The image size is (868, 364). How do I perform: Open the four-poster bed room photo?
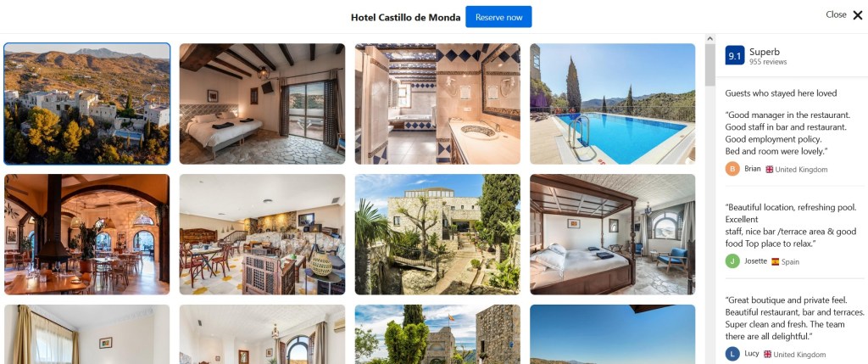pos(612,234)
